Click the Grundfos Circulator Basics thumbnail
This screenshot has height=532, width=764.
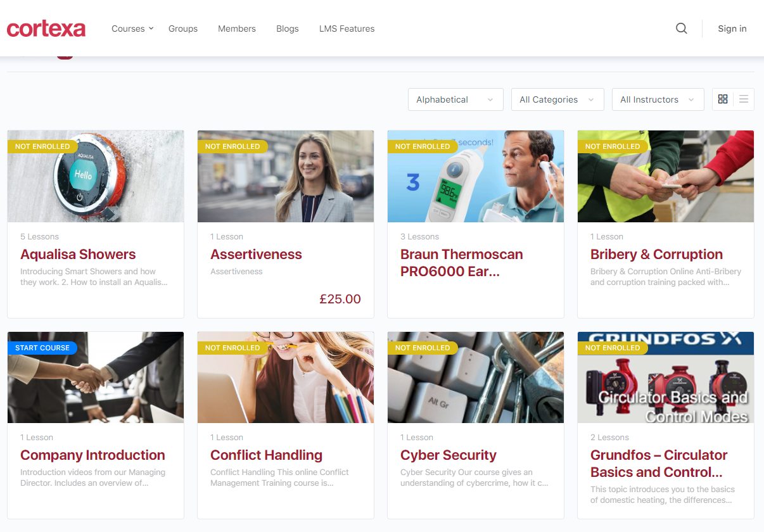666,377
